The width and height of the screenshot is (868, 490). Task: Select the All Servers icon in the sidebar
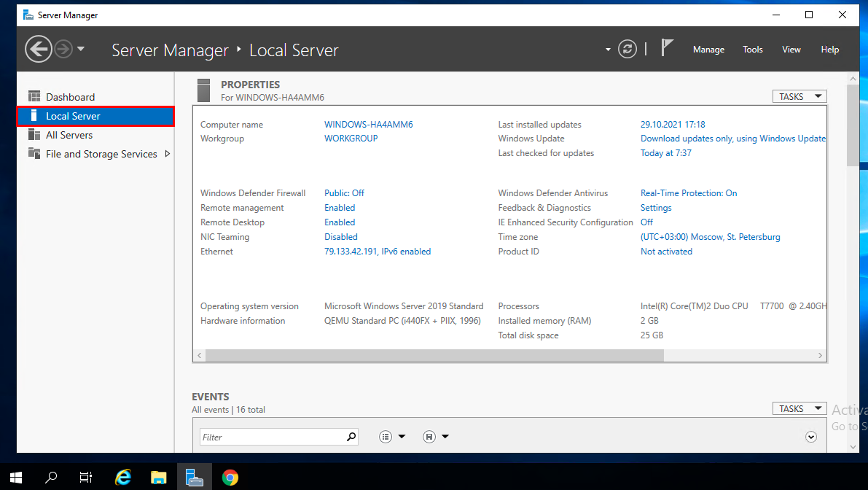click(x=34, y=135)
